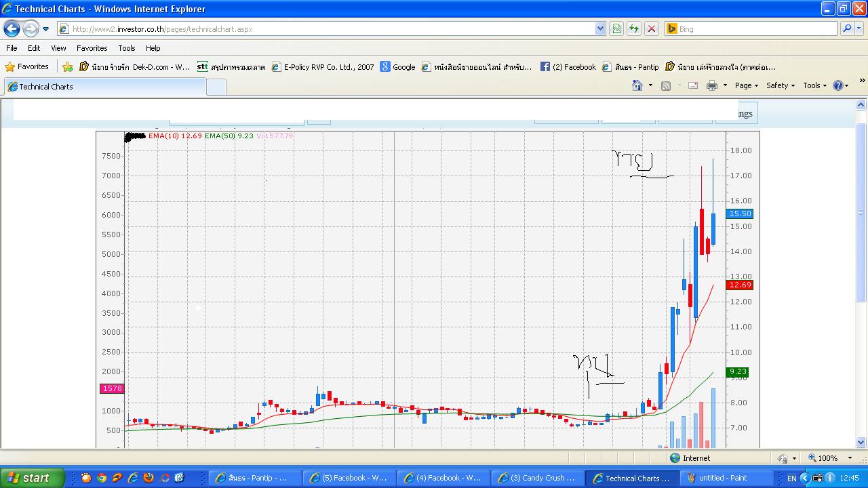This screenshot has height=488, width=868.
Task: Switch to (4) Facebook taskbar window
Action: pyautogui.click(x=443, y=478)
